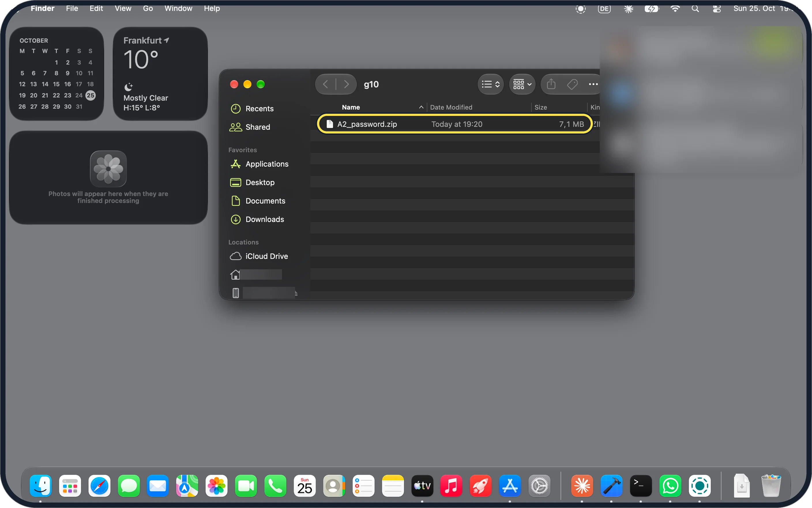Launch Apple TV from the Dock
The width and height of the screenshot is (812, 508).
coord(422,486)
